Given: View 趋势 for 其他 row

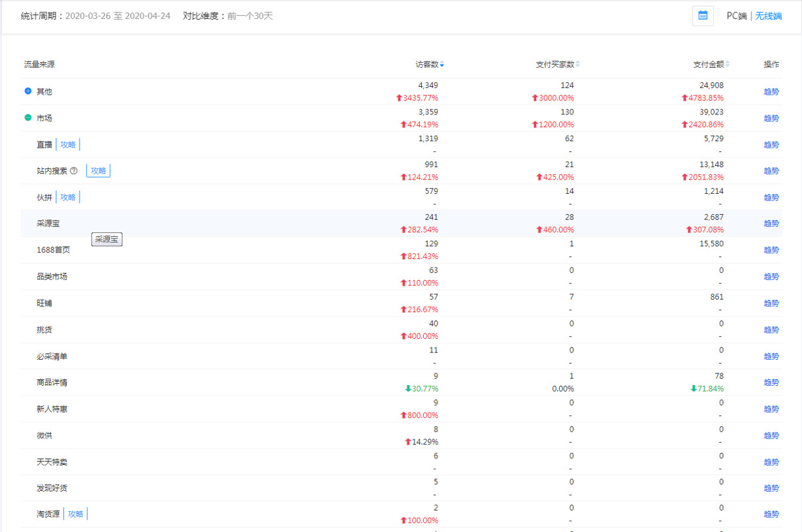Looking at the screenshot, I should click(x=771, y=92).
